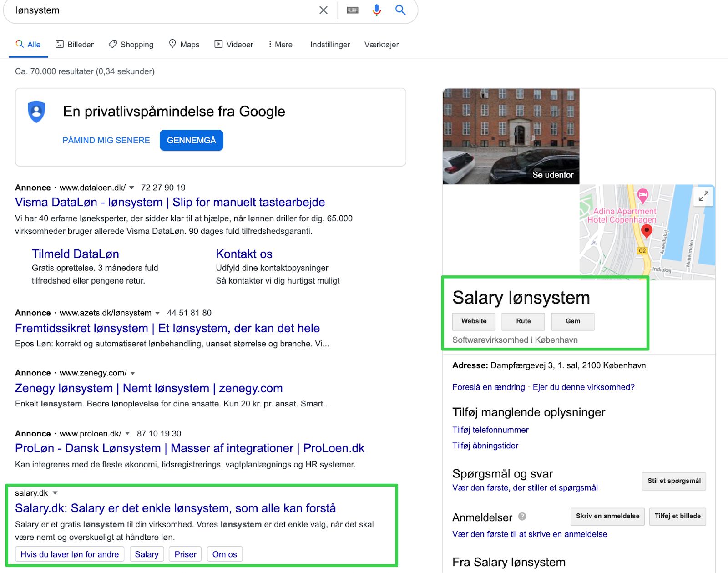Open the on-screen keyboard icon
This screenshot has height=573, width=728.
click(x=353, y=10)
